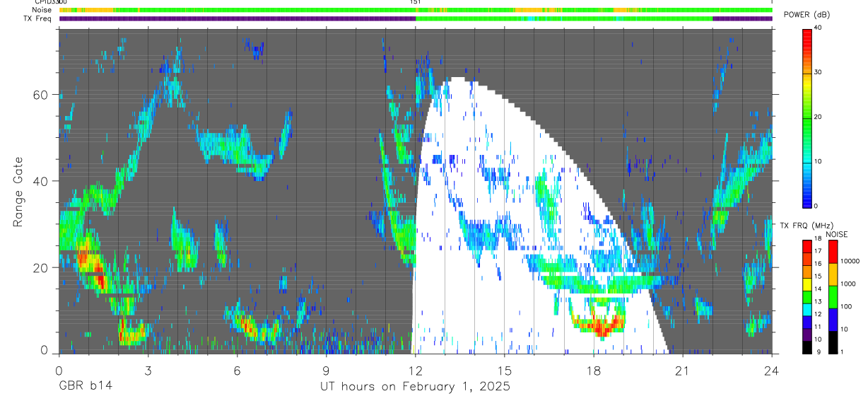This screenshot has width=868, height=401.
Task: Click TX FRQ scale label '11'
Action: 819,327
